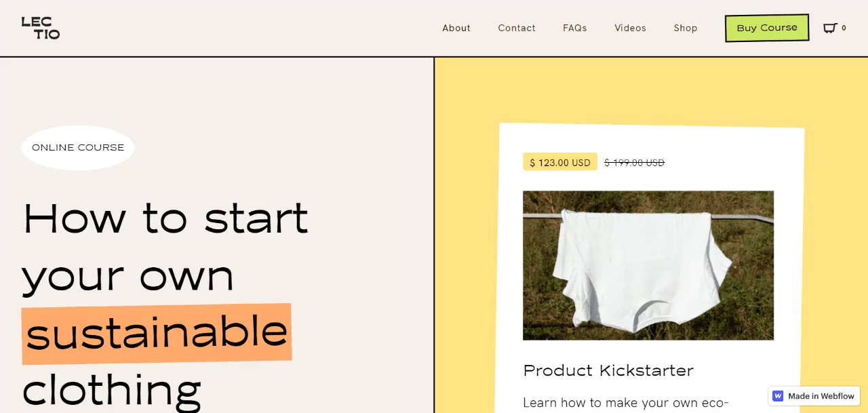Click the $123.00 USD price tag
The height and width of the screenshot is (413, 868).
point(559,161)
